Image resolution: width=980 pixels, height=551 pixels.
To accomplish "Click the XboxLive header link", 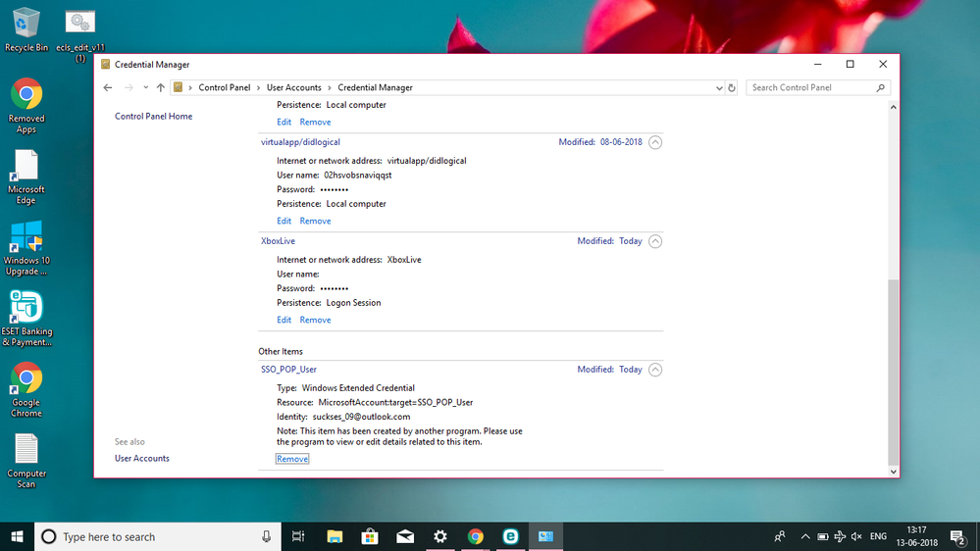I will 278,240.
